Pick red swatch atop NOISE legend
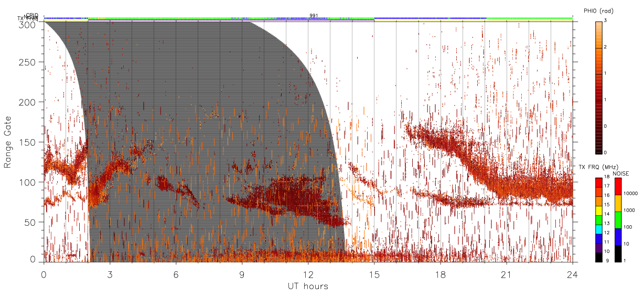Viewport: 644px width, 297px height. (617, 186)
